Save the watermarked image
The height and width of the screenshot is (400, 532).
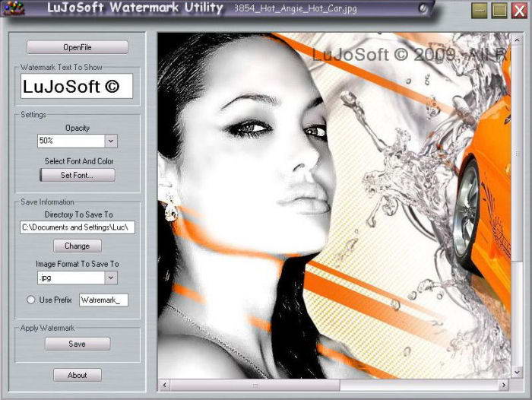tap(78, 344)
